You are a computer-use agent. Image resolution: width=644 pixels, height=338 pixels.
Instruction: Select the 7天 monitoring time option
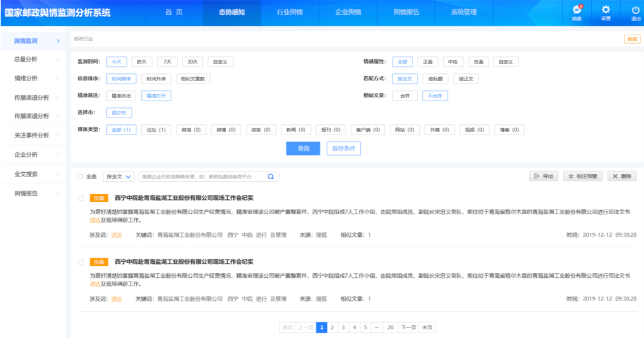click(167, 62)
